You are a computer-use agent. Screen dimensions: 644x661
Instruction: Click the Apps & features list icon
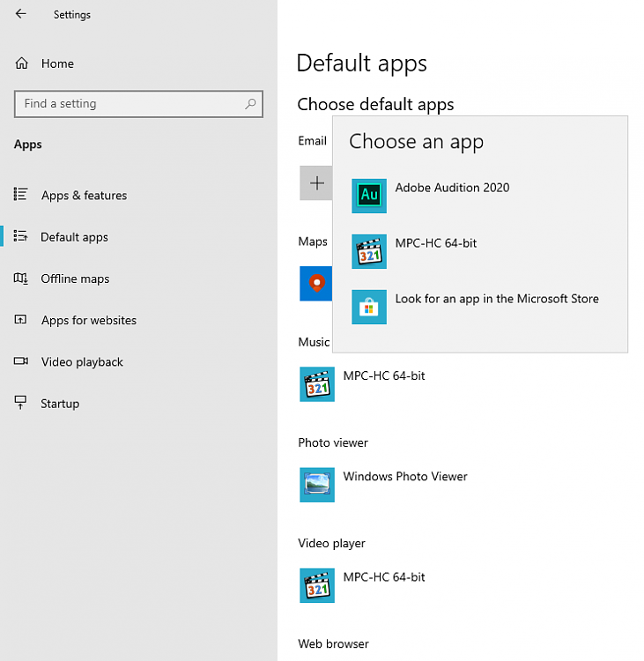coord(20,195)
